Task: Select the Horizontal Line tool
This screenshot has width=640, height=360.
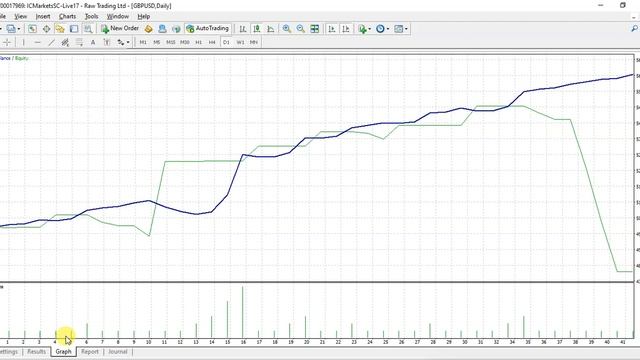Action: (38, 42)
